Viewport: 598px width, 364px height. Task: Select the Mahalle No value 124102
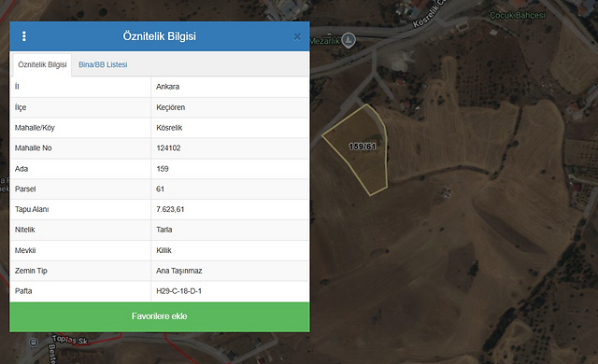(x=168, y=147)
